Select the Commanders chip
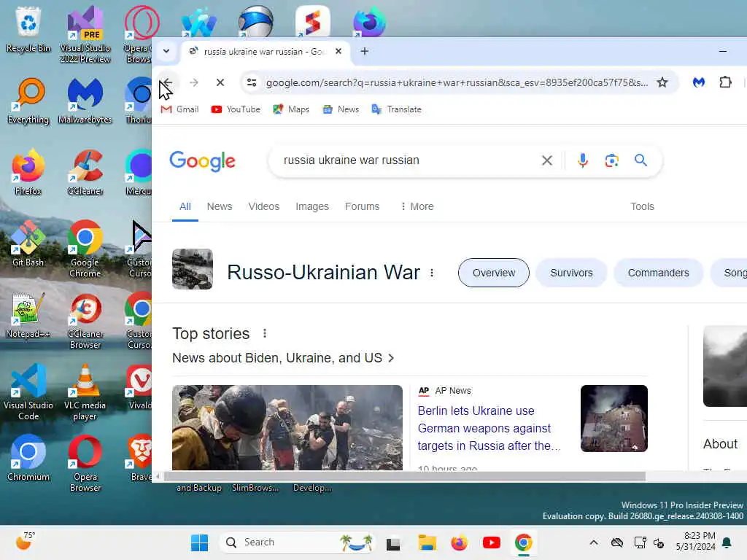The image size is (747, 560). click(x=658, y=273)
